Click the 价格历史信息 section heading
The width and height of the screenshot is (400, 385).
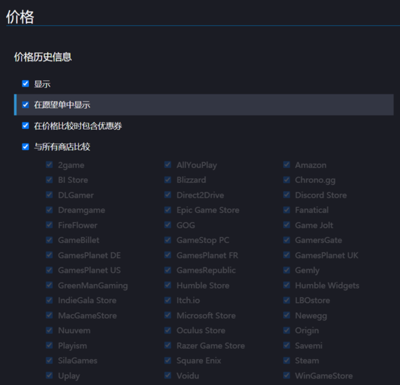click(43, 57)
